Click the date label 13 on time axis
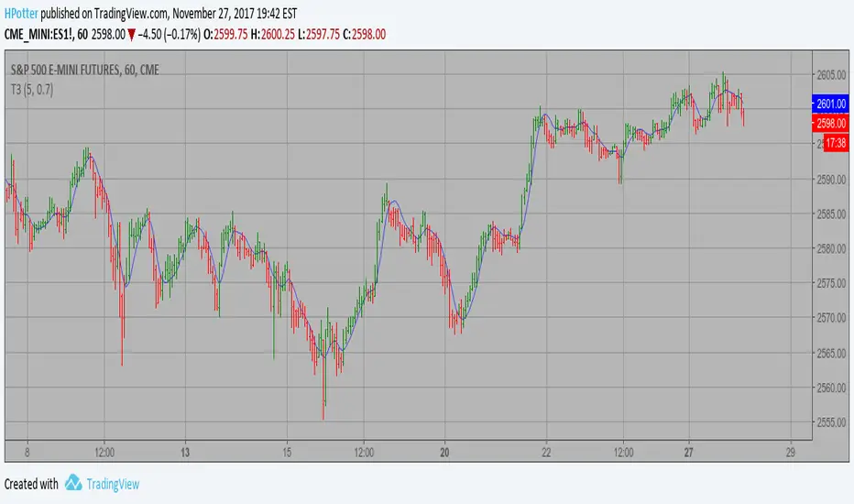The height and width of the screenshot is (504, 854). click(x=184, y=452)
